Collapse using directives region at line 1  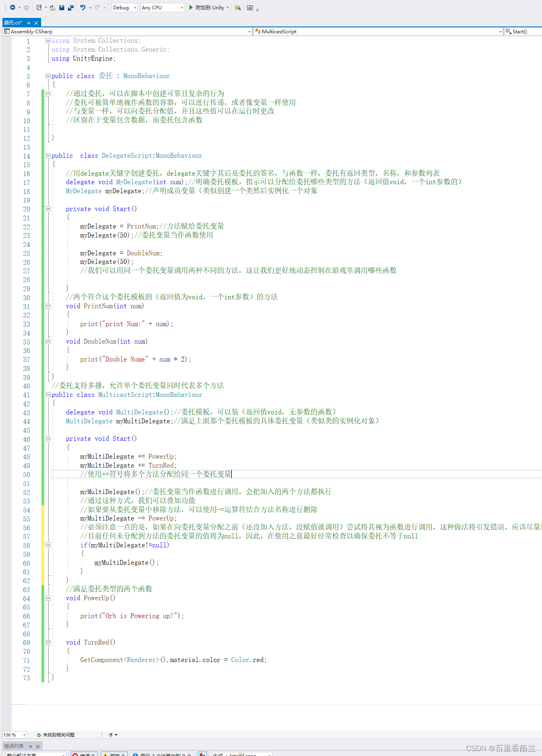[x=48, y=41]
